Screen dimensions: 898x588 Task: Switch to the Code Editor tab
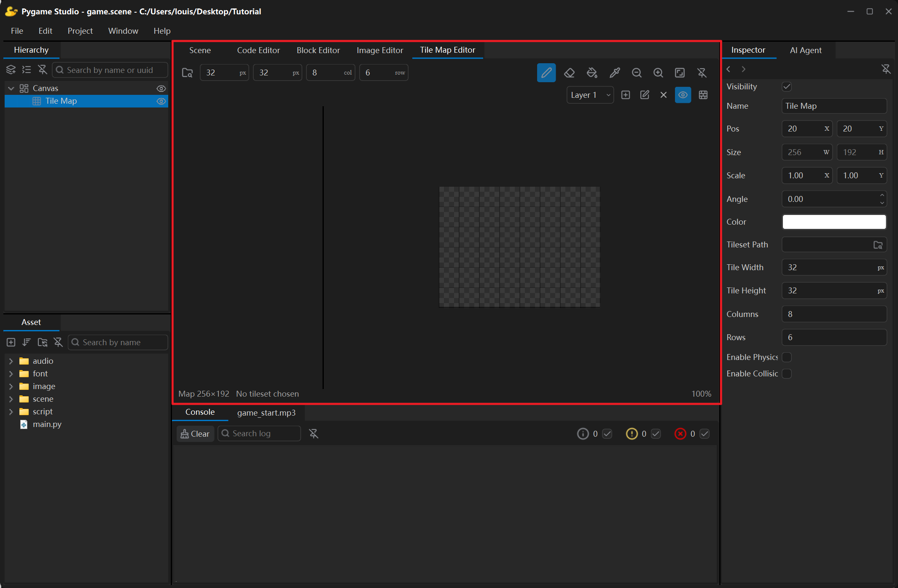click(x=258, y=50)
